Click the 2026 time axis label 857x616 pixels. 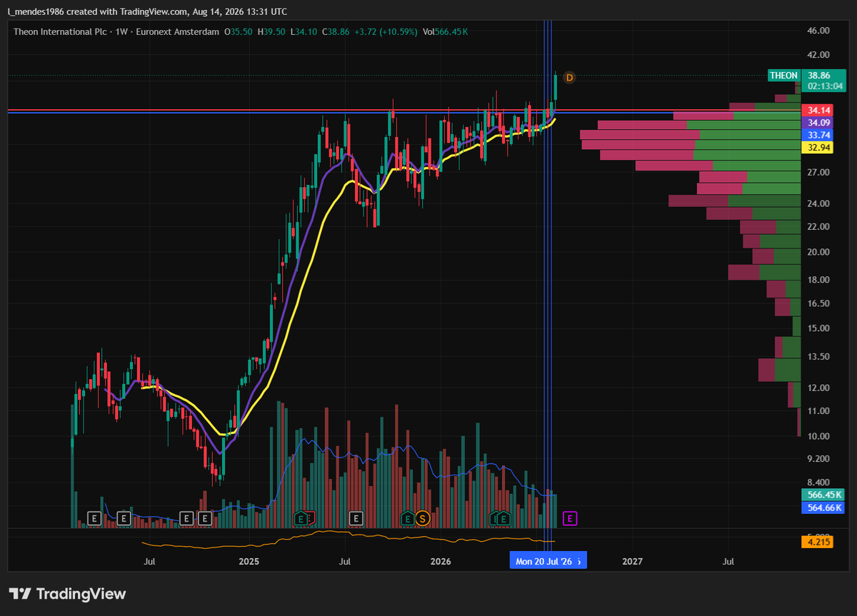point(441,562)
